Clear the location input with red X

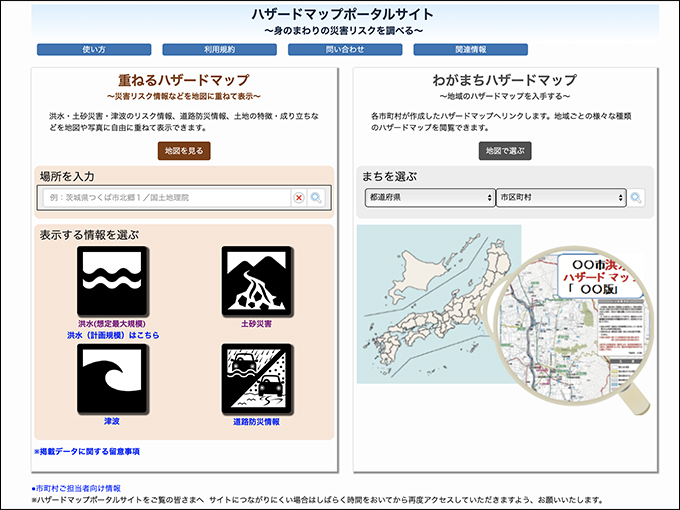[298, 198]
